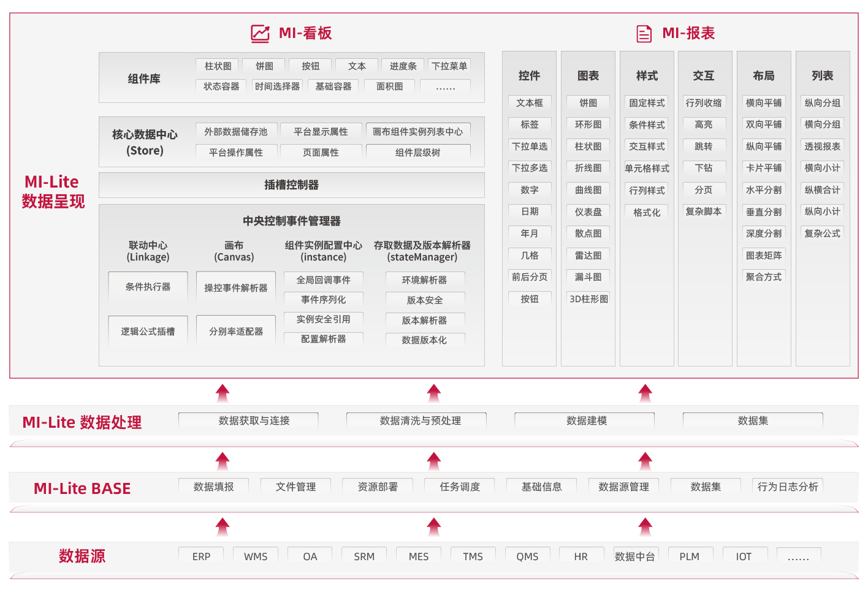Switch to the 控件 column
The height and width of the screenshot is (592, 868).
coord(530,75)
